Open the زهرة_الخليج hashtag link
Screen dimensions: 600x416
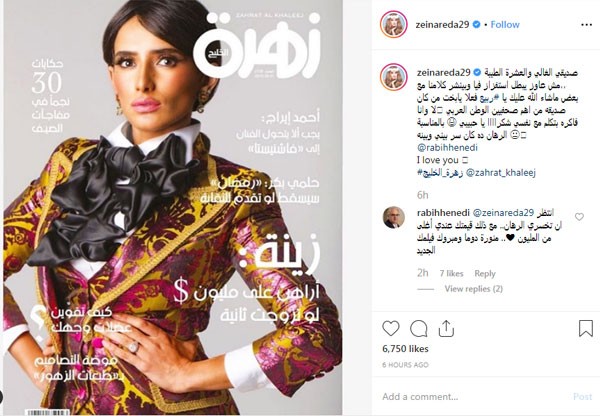pyautogui.click(x=440, y=173)
